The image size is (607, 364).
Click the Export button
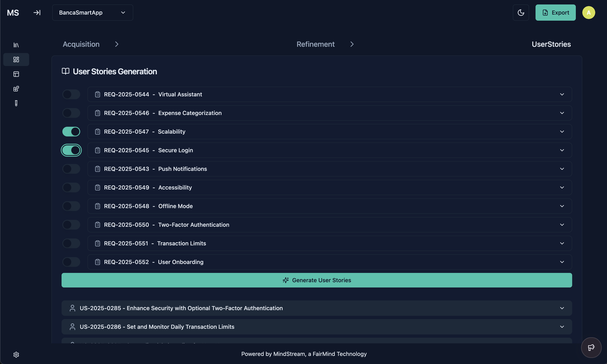555,13
